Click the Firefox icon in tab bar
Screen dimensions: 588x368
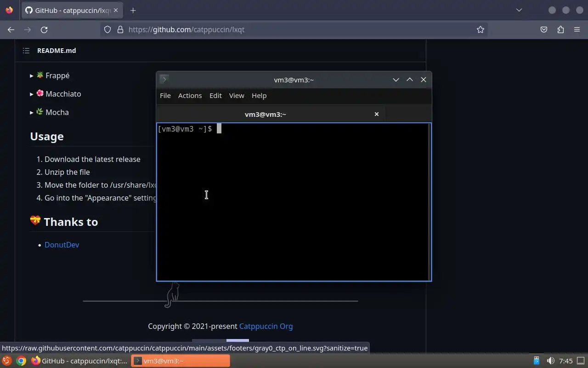tap(9, 10)
